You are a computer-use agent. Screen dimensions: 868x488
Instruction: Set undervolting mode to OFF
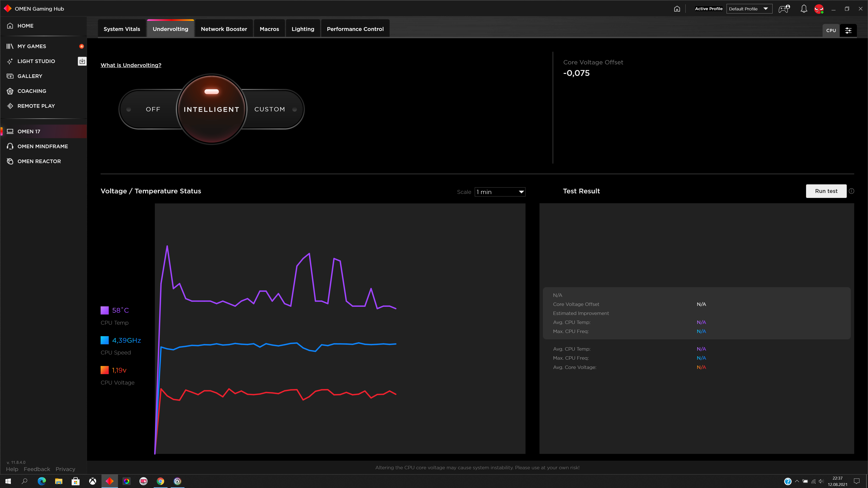pos(153,109)
